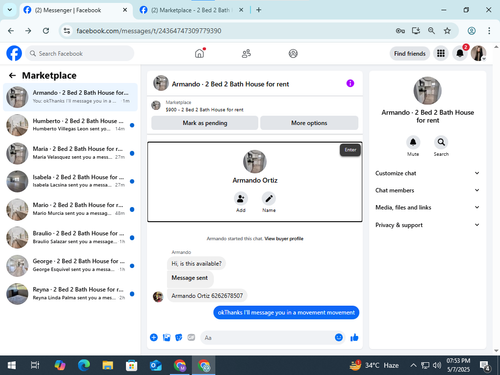Choose a sticker from the composer

[179, 337]
